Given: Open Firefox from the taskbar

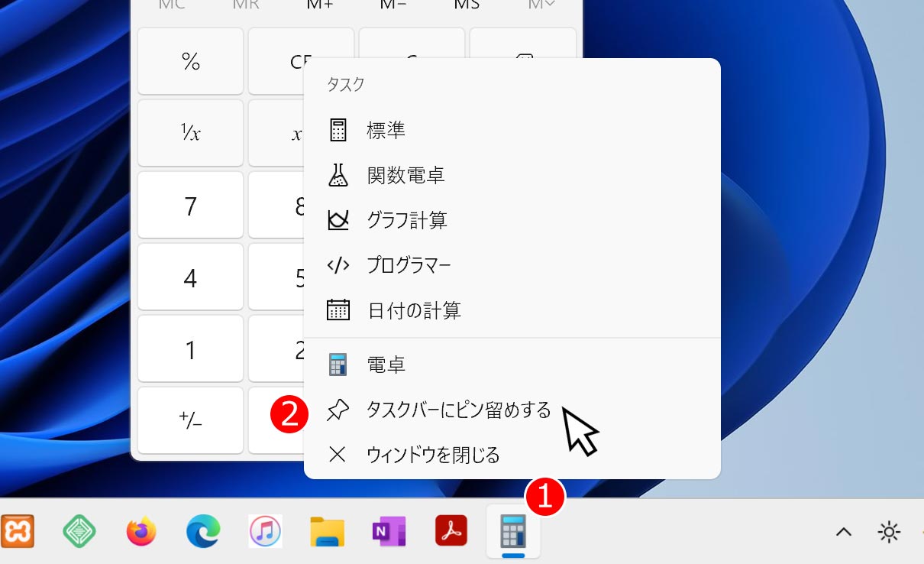Looking at the screenshot, I should point(141,531).
